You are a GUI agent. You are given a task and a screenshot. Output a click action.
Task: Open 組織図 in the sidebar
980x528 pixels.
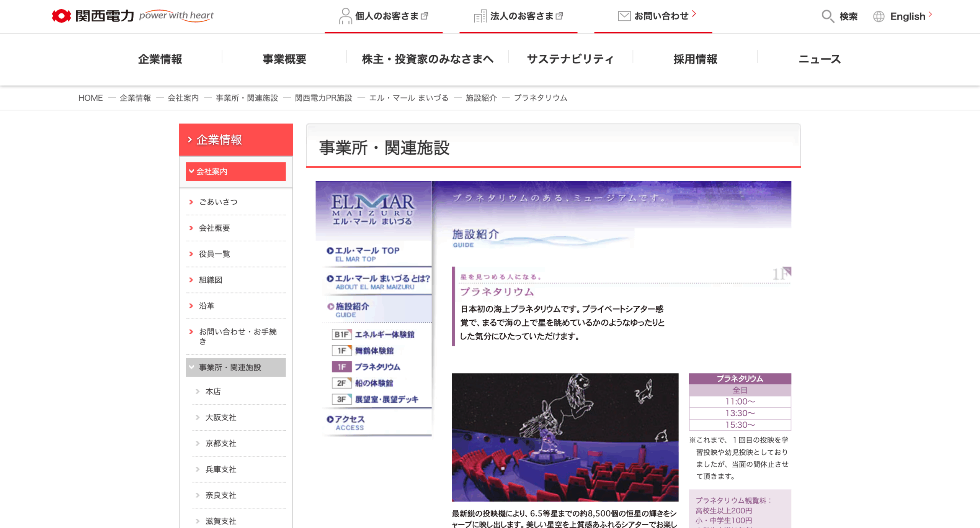click(x=211, y=280)
